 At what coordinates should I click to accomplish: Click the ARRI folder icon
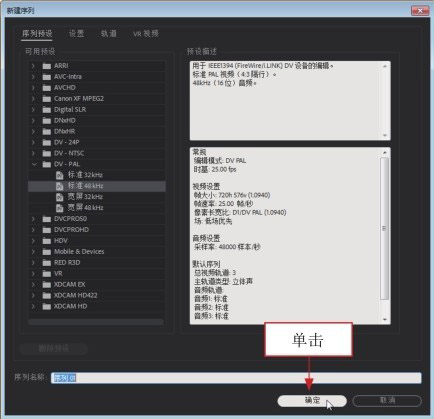(x=47, y=66)
